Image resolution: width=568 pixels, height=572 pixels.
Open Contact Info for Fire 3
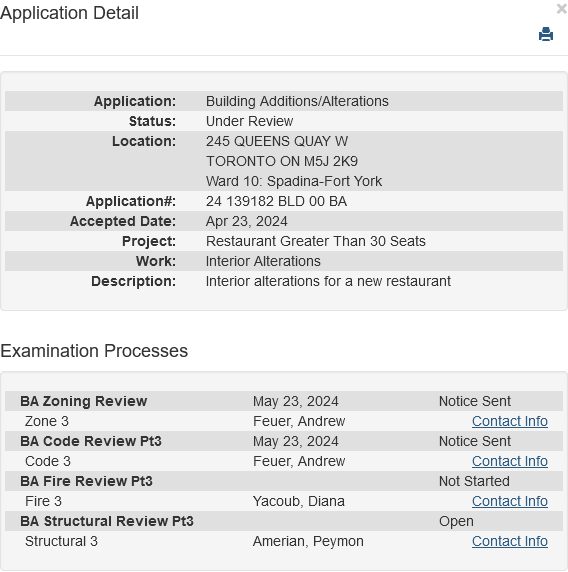(x=510, y=501)
